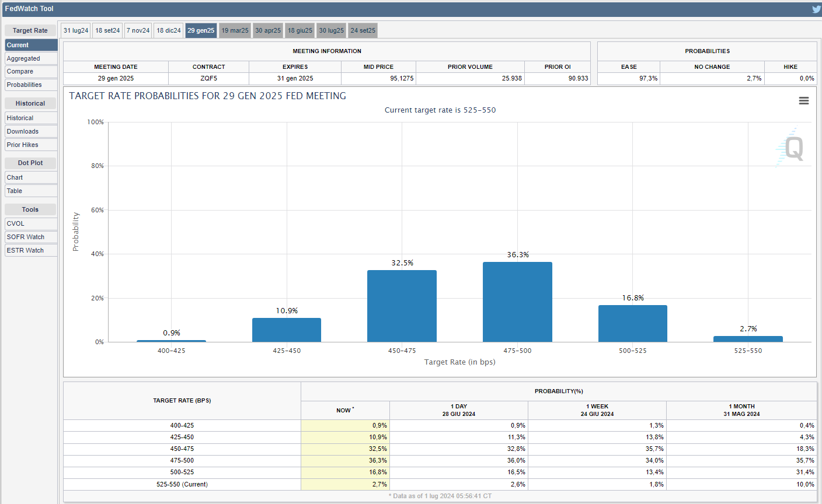Go to the Historical data page

point(31,118)
